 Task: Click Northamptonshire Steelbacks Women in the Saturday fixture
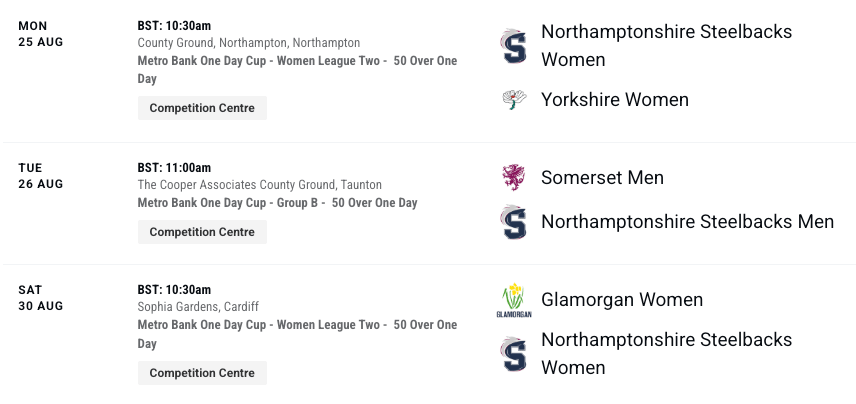pyautogui.click(x=667, y=353)
